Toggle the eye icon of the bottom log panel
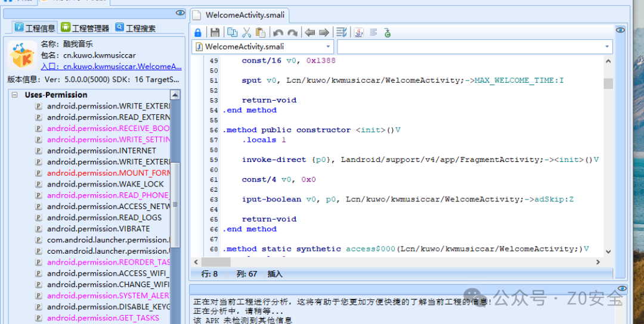Image resolution: width=644 pixels, height=324 pixels. point(622,288)
